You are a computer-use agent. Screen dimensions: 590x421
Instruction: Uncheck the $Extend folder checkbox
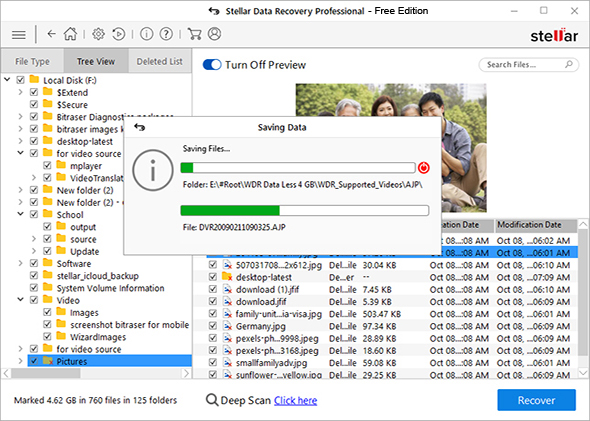click(34, 92)
